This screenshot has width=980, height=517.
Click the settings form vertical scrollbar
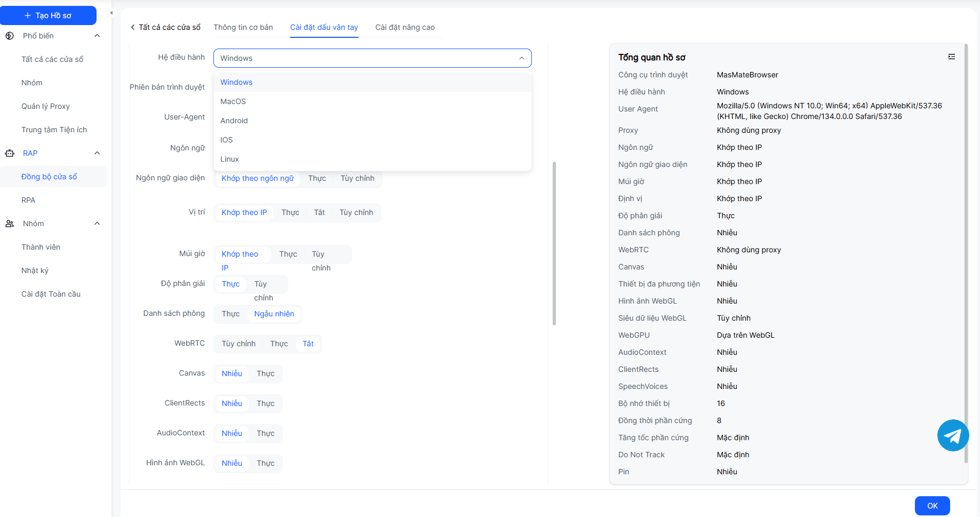[x=554, y=243]
